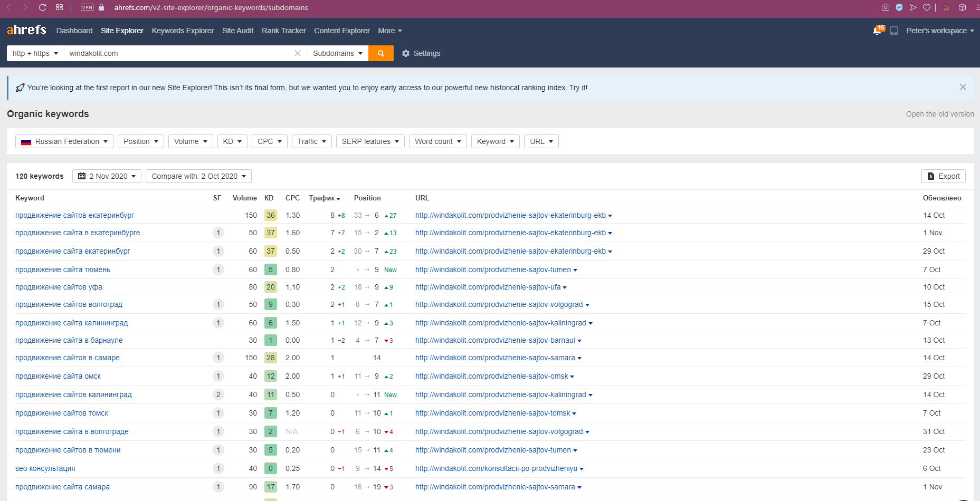Click the Export button
Viewport: 980px width, 501px height.
pyautogui.click(x=944, y=176)
